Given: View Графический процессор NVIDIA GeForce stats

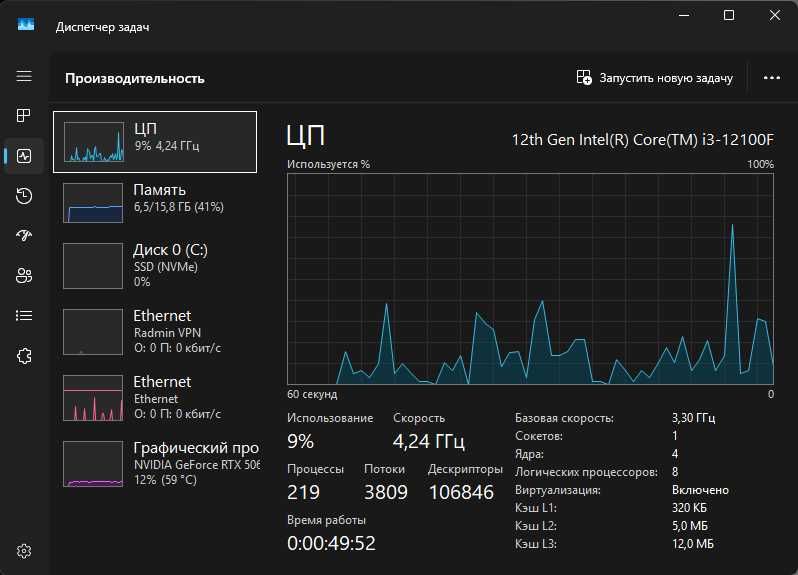Looking at the screenshot, I should tap(155, 462).
